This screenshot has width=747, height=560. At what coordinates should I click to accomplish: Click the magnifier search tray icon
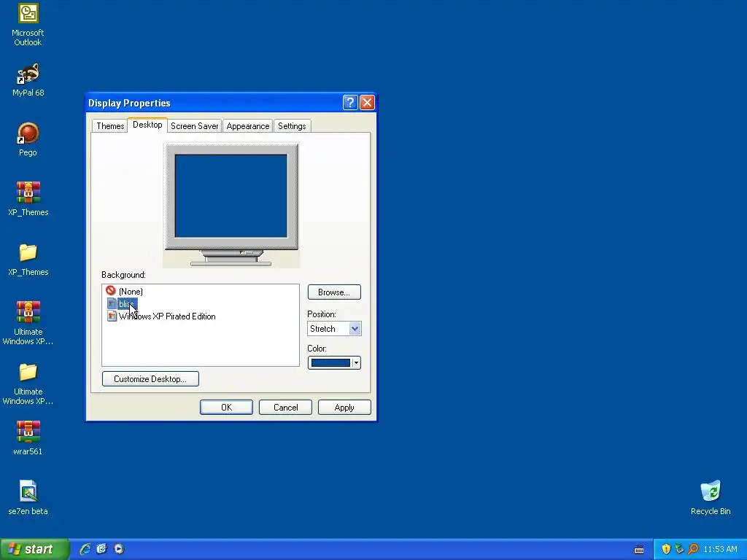693,549
